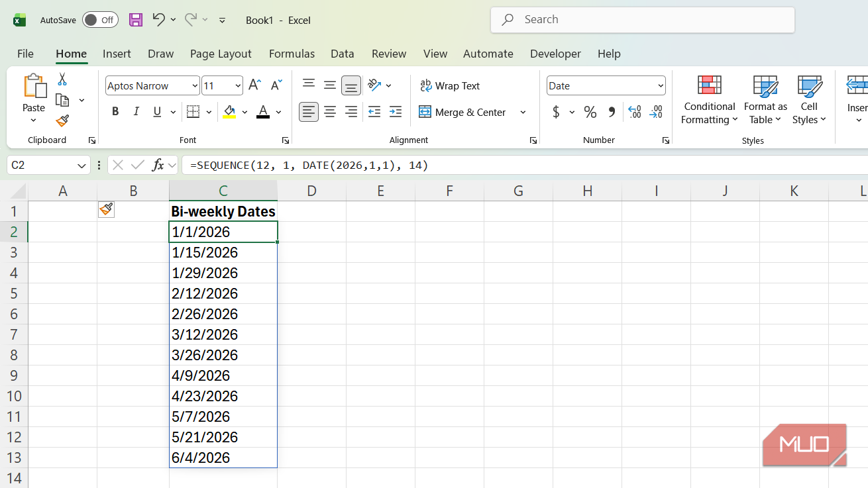Screen dimensions: 868x488
Task: Click the Decrease Indent icon
Action: (x=374, y=112)
